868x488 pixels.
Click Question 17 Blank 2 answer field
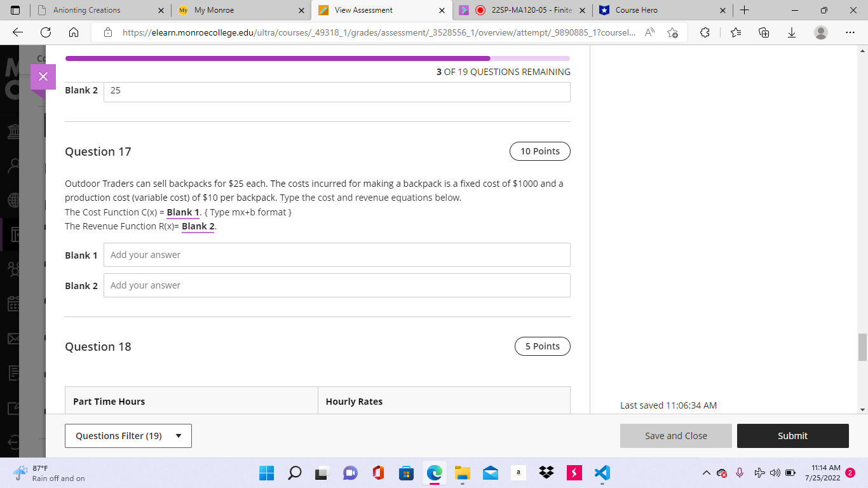(x=337, y=285)
